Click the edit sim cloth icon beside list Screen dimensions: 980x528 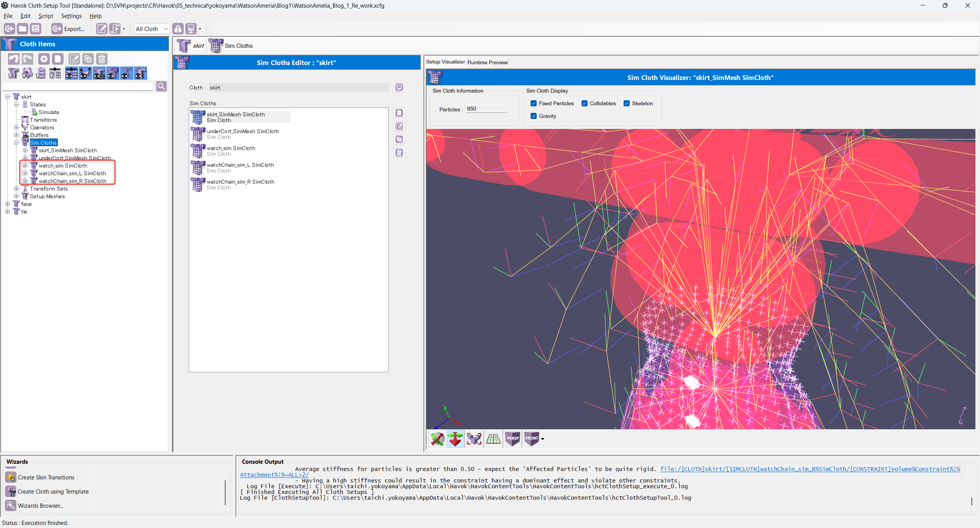[x=399, y=126]
